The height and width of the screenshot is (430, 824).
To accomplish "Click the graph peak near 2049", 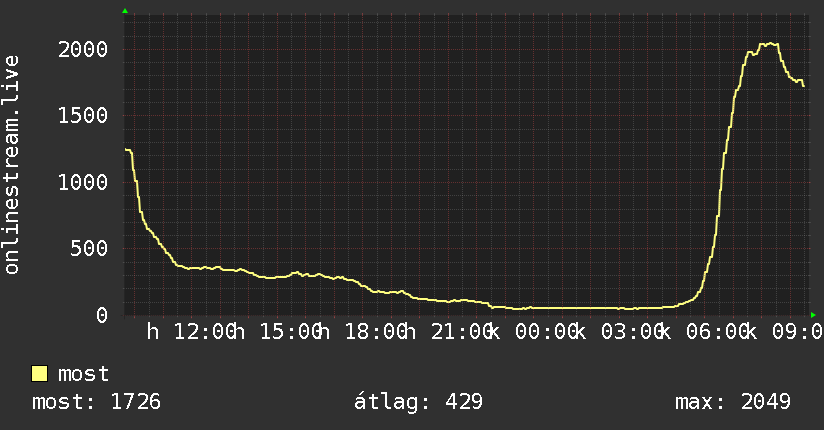I will pyautogui.click(x=769, y=44).
